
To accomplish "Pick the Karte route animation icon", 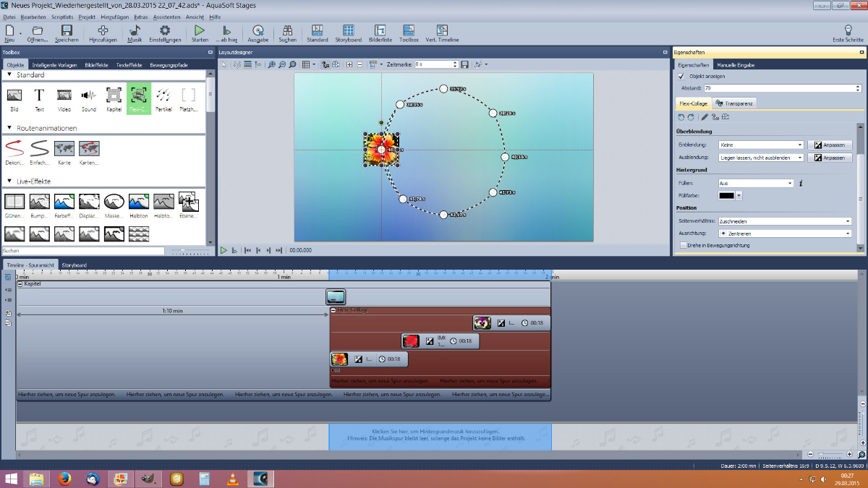I will pos(64,149).
